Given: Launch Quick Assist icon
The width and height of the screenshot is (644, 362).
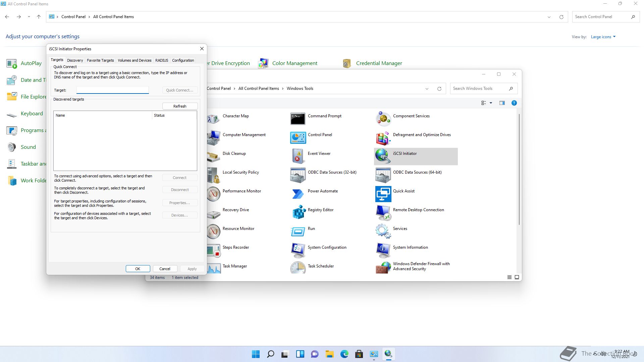Looking at the screenshot, I should click(383, 193).
